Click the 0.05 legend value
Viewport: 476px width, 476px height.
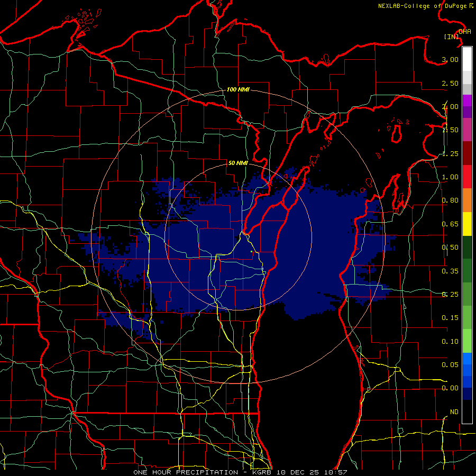450,365
